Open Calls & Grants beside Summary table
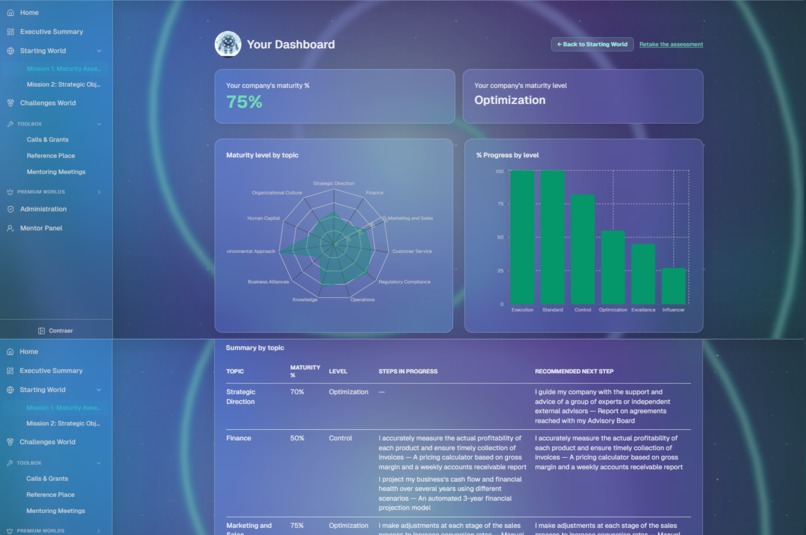The height and width of the screenshot is (535, 806). coord(47,478)
